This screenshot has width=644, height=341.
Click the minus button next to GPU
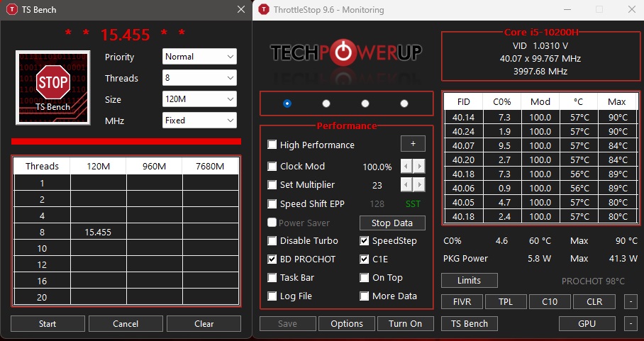pyautogui.click(x=631, y=323)
